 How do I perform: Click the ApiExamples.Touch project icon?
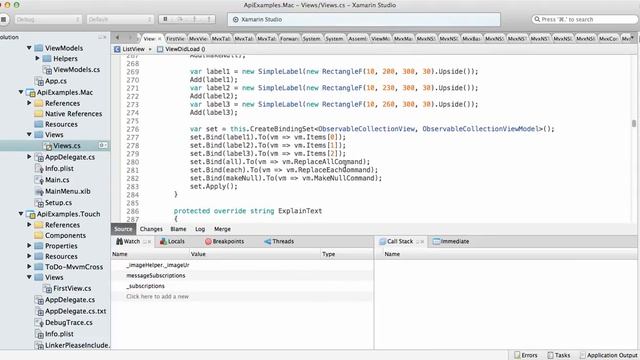tap(31, 214)
